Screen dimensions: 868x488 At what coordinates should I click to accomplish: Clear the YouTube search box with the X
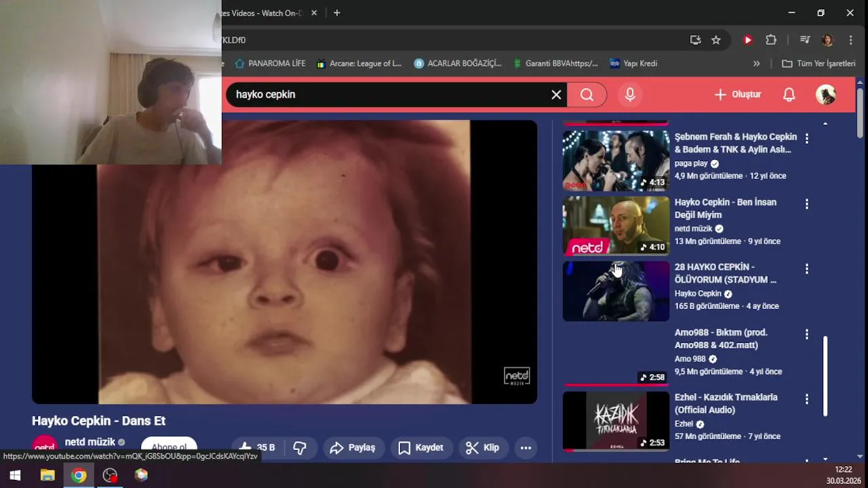(556, 95)
